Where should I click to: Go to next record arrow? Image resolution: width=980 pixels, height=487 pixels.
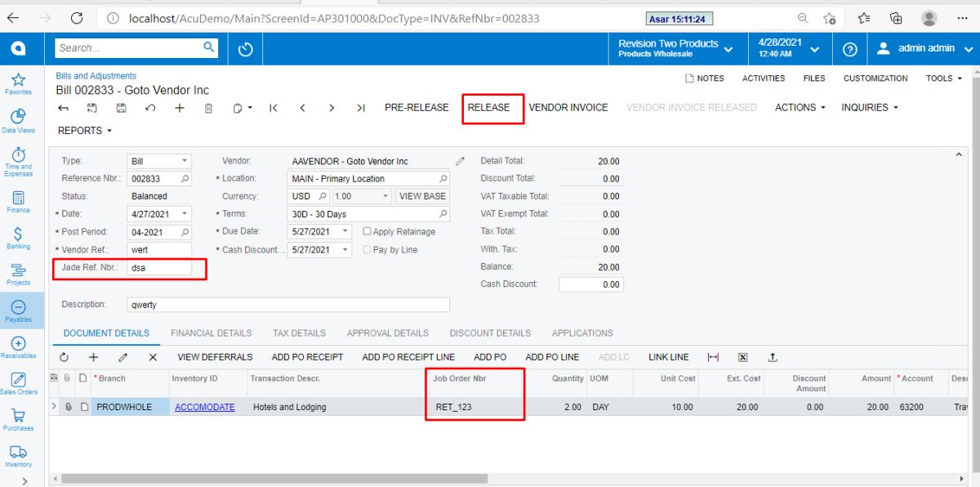click(332, 107)
